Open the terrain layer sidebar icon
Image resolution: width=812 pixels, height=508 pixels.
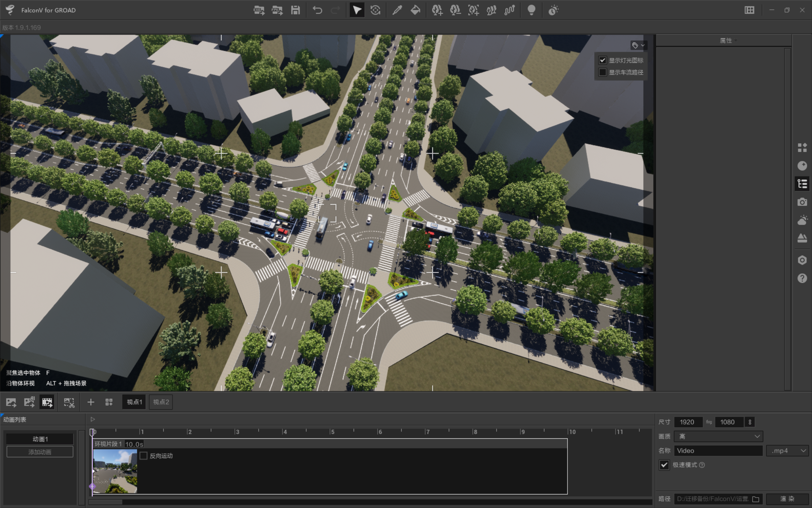pos(802,238)
